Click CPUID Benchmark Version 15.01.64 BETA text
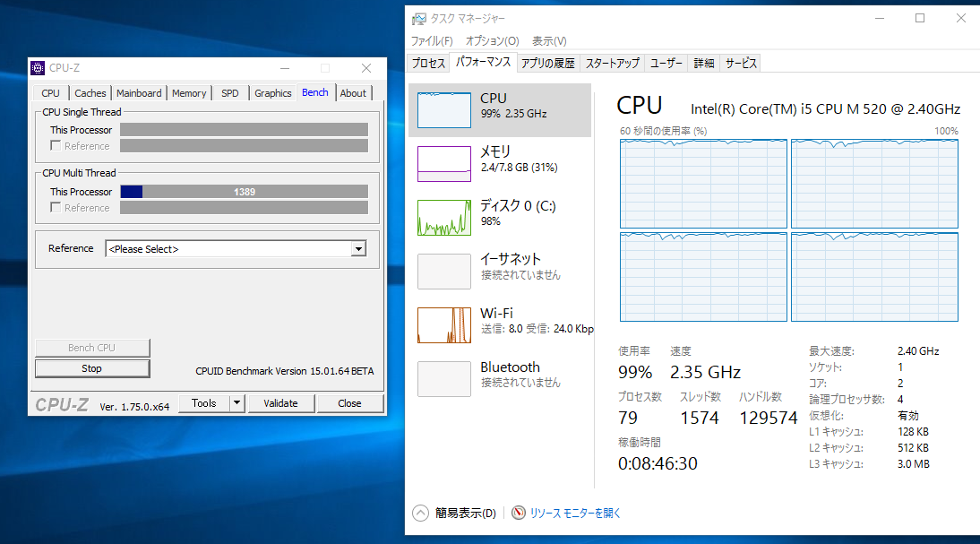The image size is (980, 544). [x=284, y=371]
